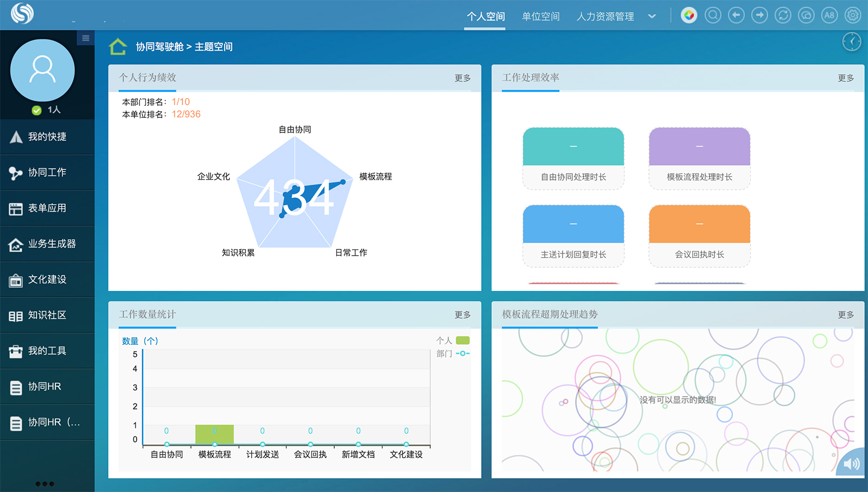Switch to 人力资源管理 tab
The image size is (868, 492).
(605, 16)
